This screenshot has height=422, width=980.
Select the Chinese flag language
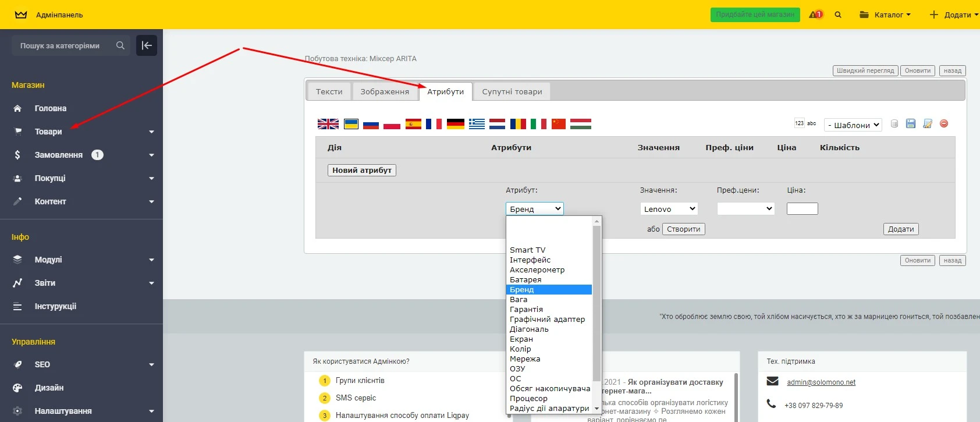559,124
